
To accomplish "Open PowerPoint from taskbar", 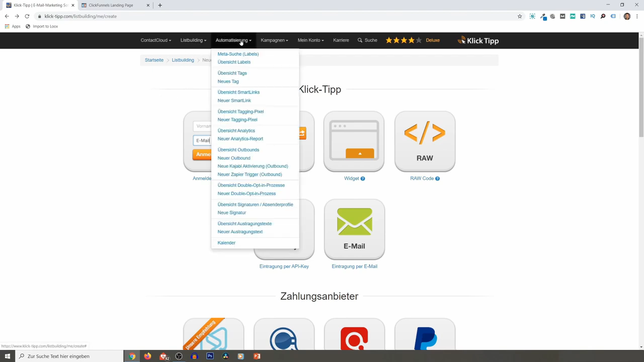I will click(x=257, y=356).
